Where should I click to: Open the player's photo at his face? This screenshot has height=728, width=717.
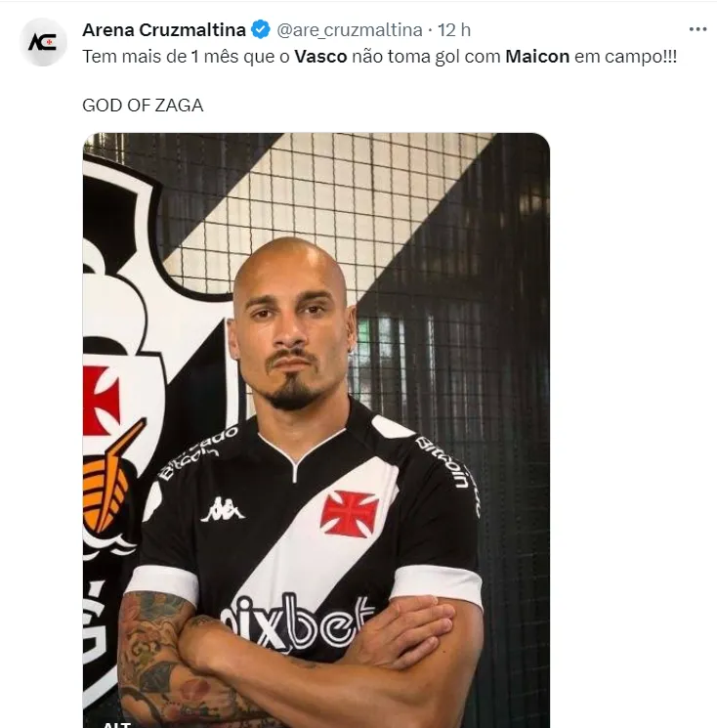click(x=291, y=325)
